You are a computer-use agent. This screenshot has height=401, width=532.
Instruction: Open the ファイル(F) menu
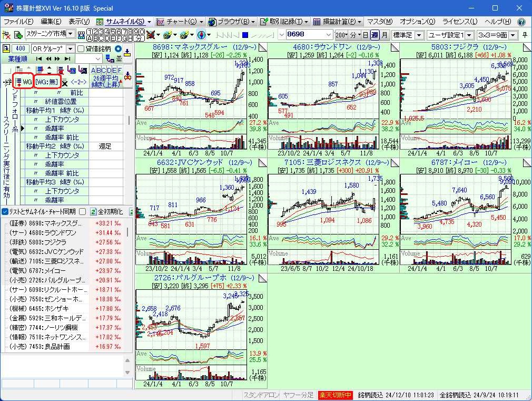point(18,22)
